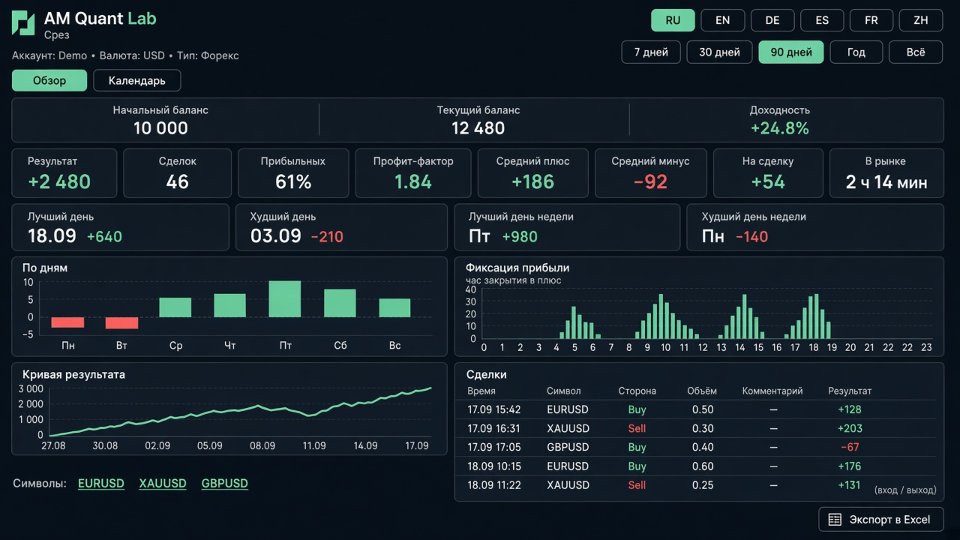The image size is (960, 540).
Task: Switch language to DE
Action: tap(772, 20)
